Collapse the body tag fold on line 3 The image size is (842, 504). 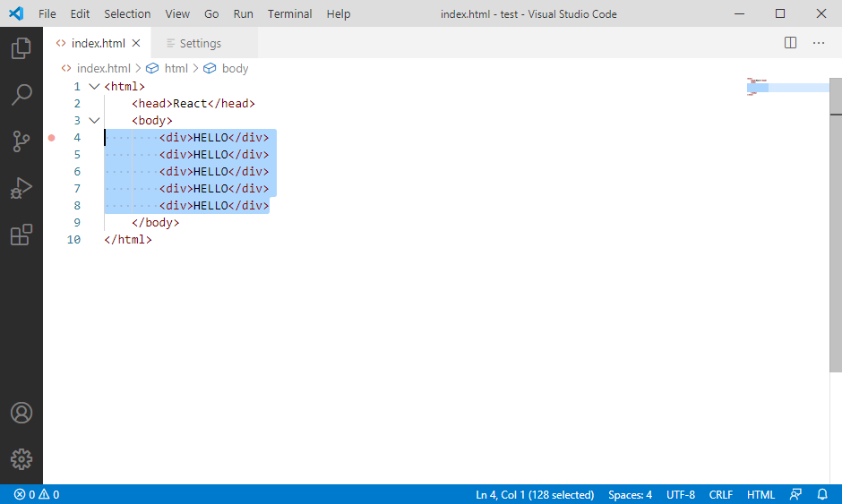pyautogui.click(x=94, y=121)
